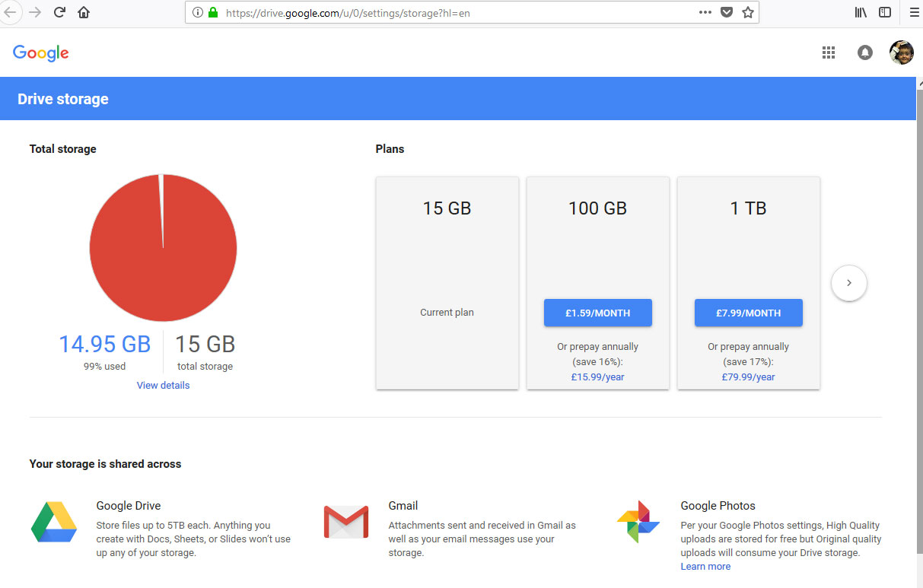Select the £15.99/year annual prepay link
The image size is (923, 588).
click(x=597, y=377)
